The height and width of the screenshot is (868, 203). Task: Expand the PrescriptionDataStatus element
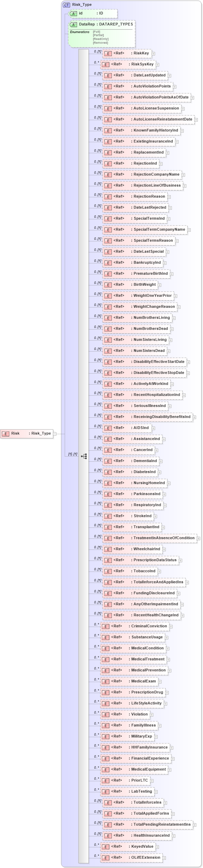pyautogui.click(x=180, y=561)
